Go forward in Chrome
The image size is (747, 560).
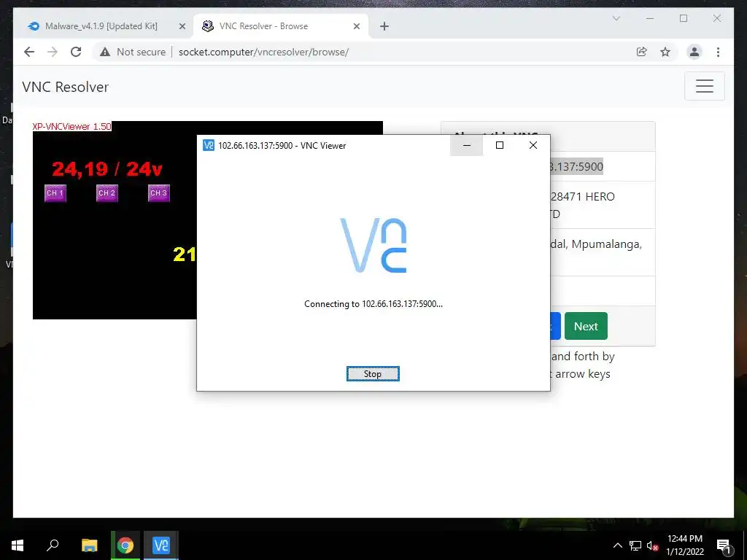click(53, 52)
